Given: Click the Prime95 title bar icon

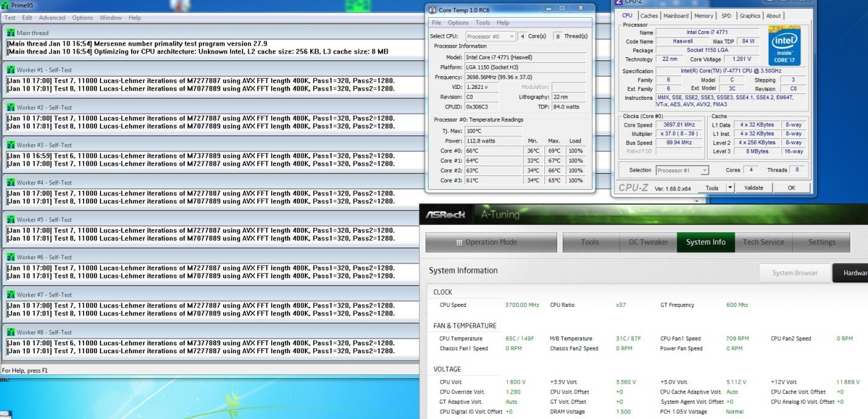Looking at the screenshot, I should (5, 4).
